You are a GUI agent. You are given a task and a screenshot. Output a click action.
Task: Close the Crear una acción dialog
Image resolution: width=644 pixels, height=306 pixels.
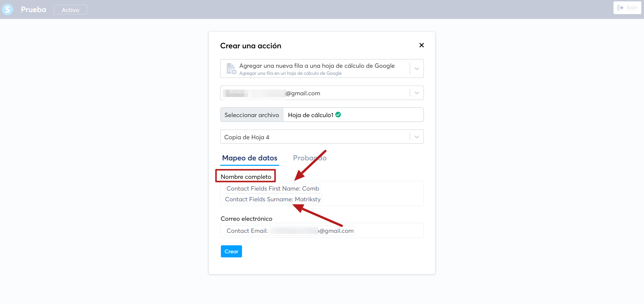point(422,45)
